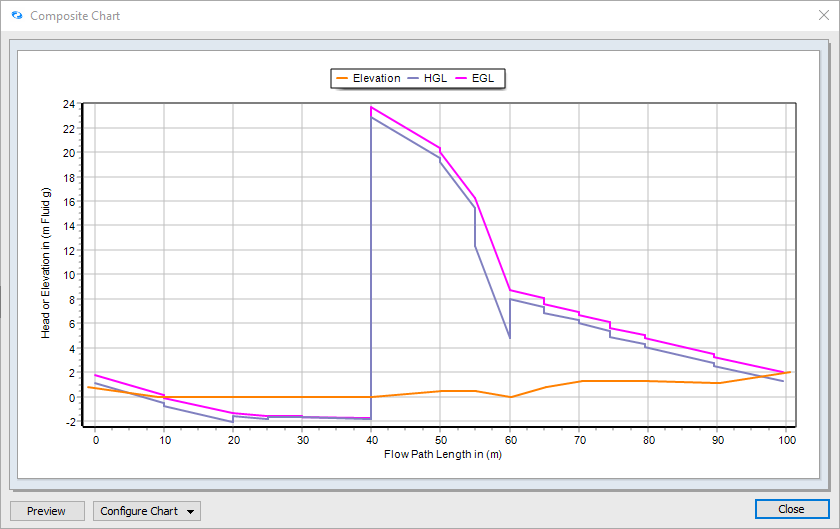Click the EGL peak at 40 m
This screenshot has width=840, height=529.
tap(371, 107)
